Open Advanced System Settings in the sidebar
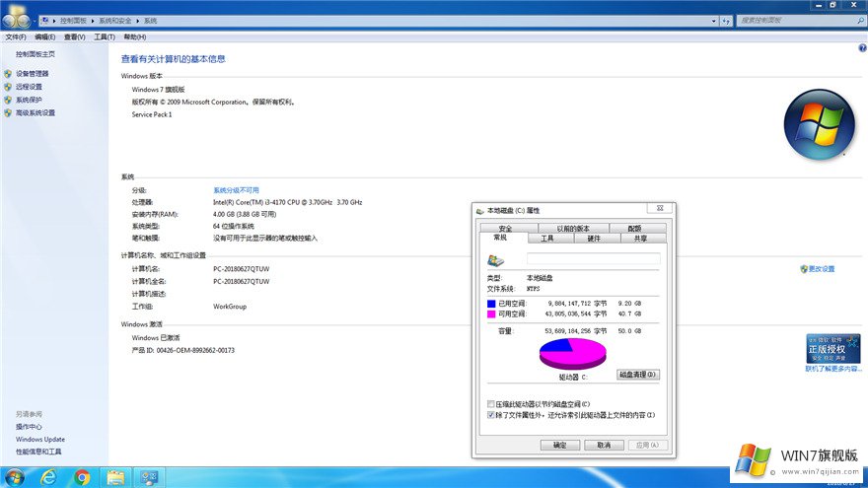This screenshot has width=868, height=488. coord(35,112)
